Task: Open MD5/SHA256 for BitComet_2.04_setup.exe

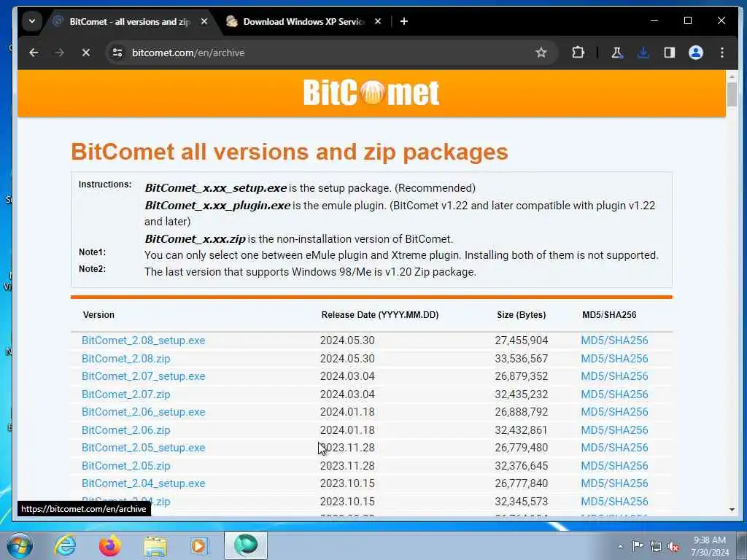Action: 614,483
